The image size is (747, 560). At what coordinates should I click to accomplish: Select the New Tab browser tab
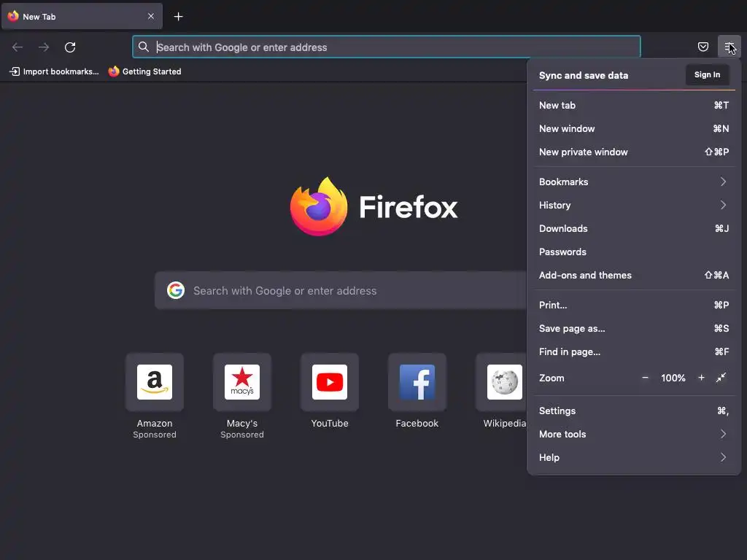[x=82, y=16]
